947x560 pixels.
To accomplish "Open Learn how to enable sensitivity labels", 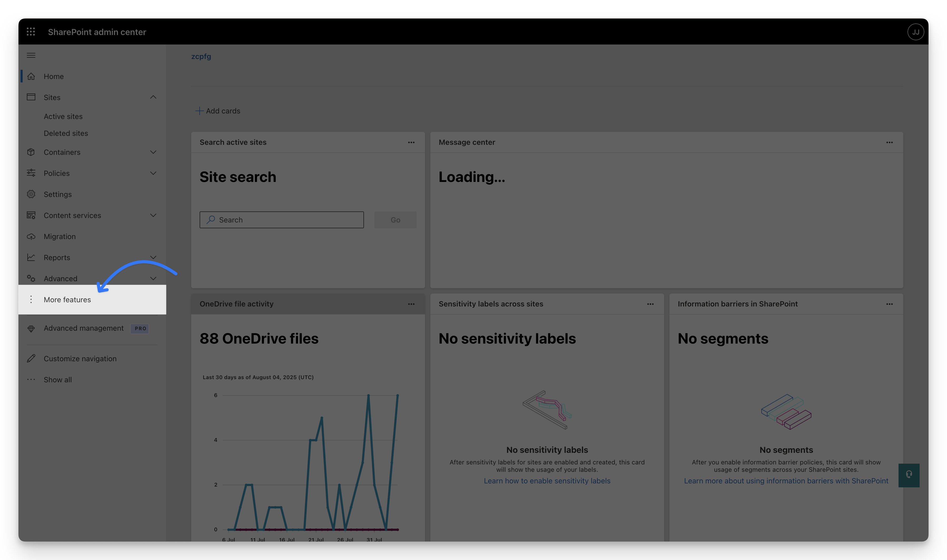I will (x=547, y=480).
